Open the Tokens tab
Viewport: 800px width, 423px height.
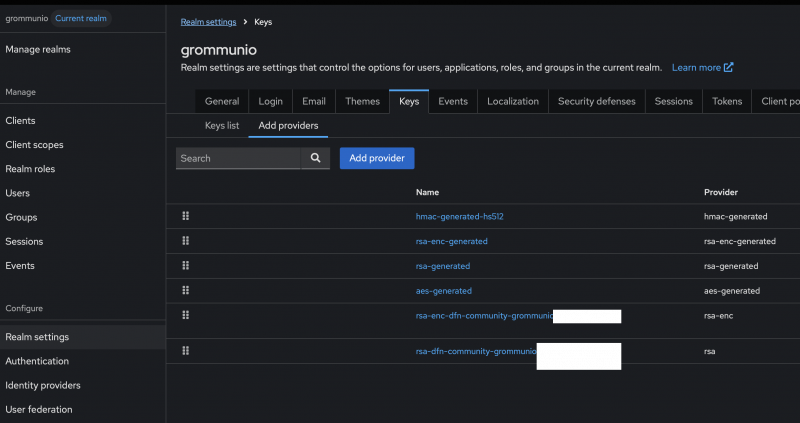(727, 101)
